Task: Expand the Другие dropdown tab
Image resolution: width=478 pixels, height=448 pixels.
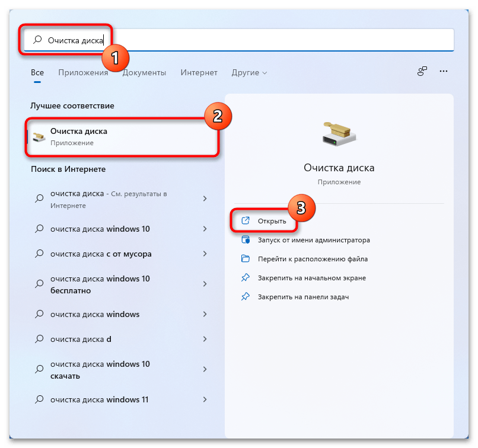Action: click(x=249, y=72)
